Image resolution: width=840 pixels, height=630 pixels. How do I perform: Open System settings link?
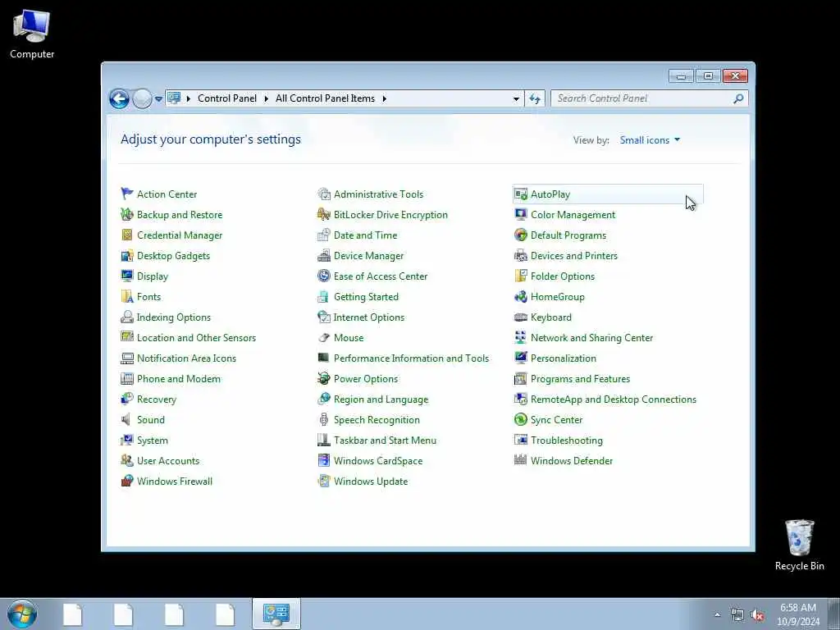pos(152,441)
